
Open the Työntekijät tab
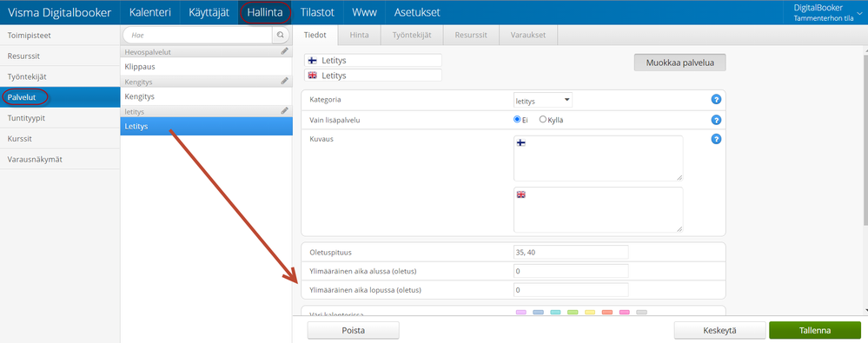pyautogui.click(x=412, y=35)
